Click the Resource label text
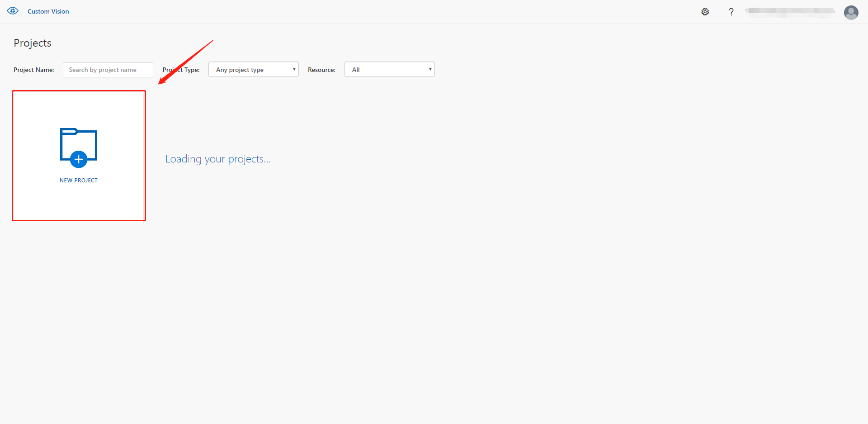The width and height of the screenshot is (868, 424). [321, 70]
